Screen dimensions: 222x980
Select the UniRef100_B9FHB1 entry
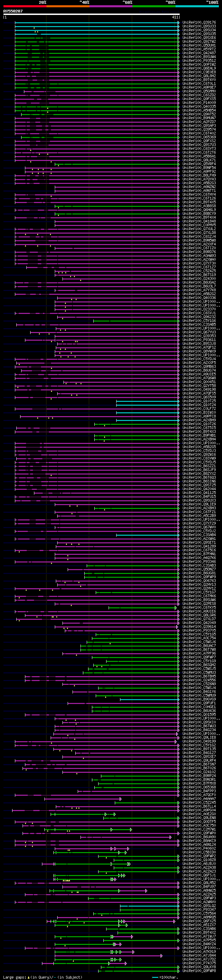[x=199, y=435]
